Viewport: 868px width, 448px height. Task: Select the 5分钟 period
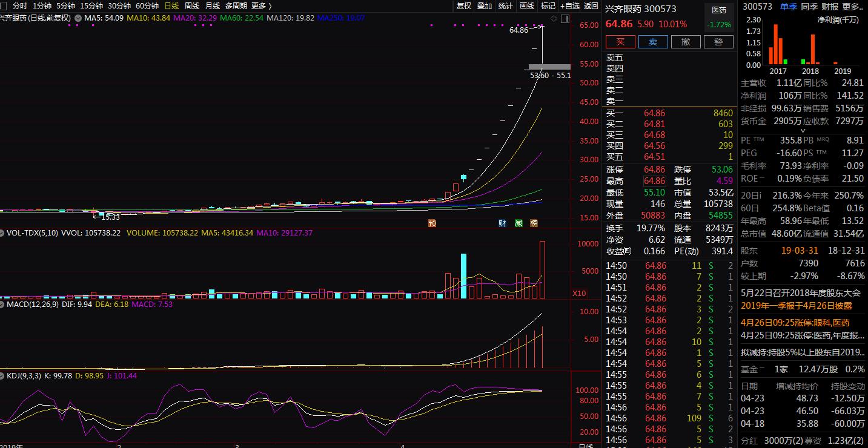click(66, 6)
